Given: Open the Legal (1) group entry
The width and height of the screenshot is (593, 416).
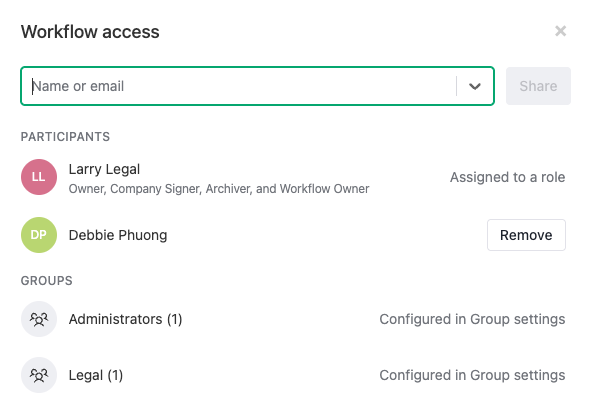Looking at the screenshot, I should point(96,375).
